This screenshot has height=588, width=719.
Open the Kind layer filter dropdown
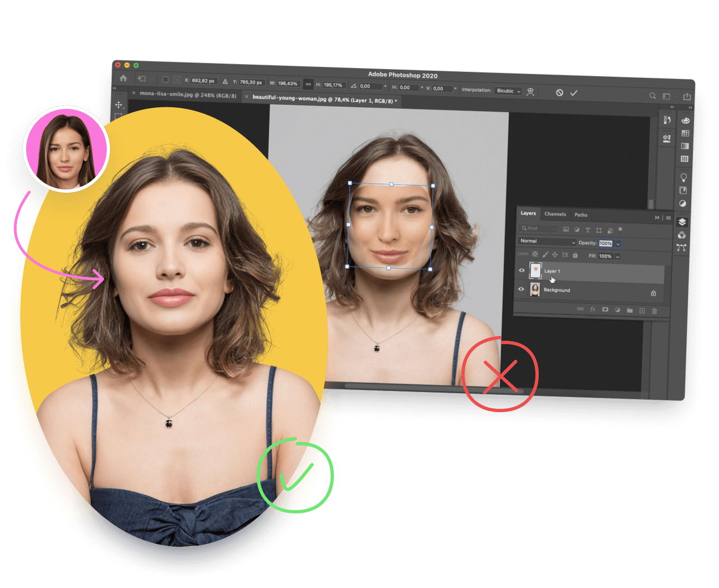(539, 228)
